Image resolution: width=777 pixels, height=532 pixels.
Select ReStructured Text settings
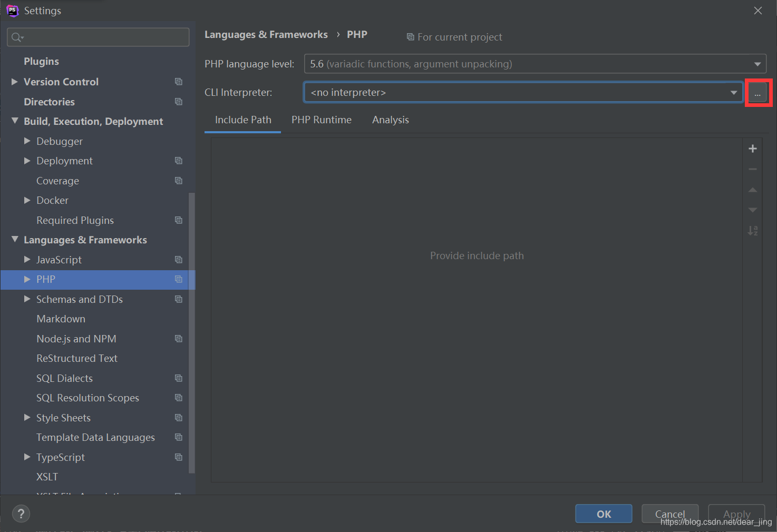(77, 358)
